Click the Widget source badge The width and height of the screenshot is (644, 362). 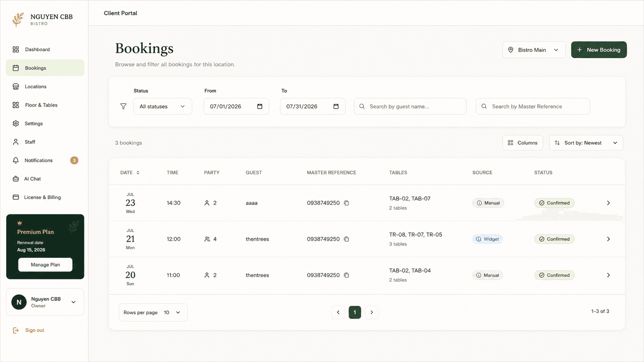488,239
